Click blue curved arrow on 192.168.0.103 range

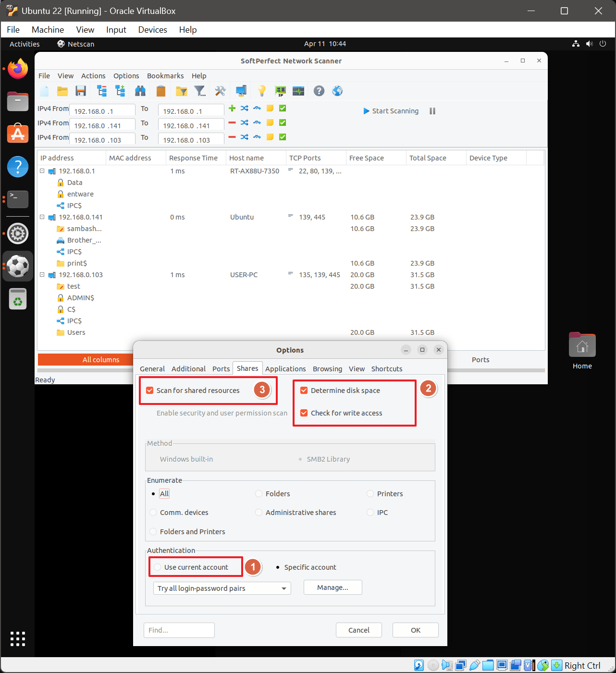pos(257,137)
